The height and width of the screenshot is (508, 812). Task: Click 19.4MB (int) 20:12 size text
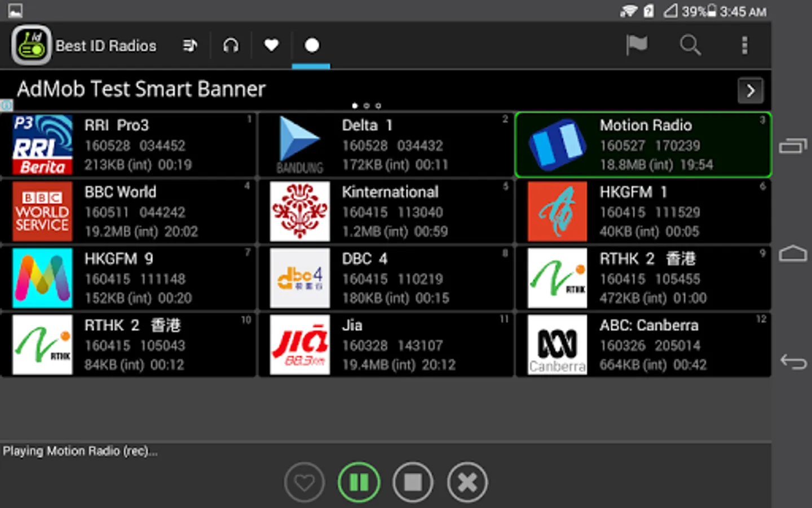(399, 365)
